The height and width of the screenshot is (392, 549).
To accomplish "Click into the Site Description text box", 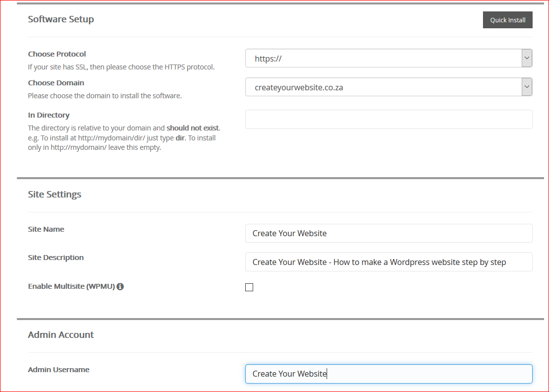I will click(388, 262).
